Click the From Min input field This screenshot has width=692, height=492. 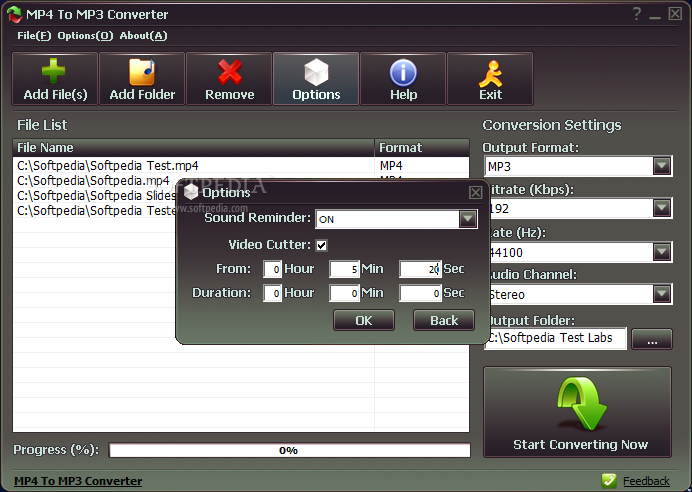coord(344,269)
